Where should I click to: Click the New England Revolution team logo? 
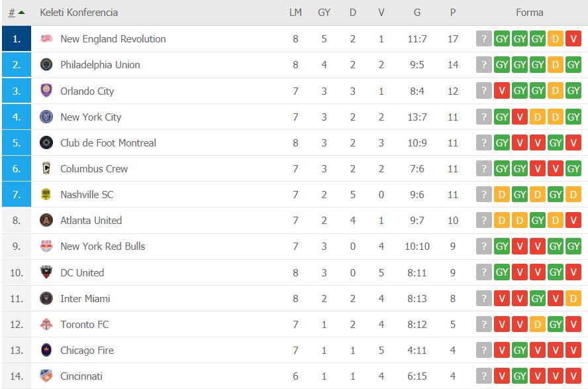click(46, 38)
